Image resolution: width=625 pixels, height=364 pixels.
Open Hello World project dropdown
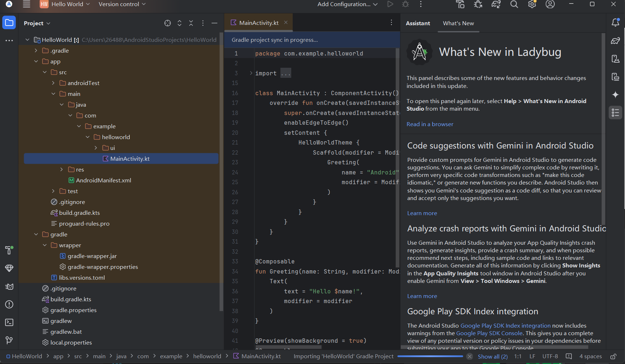click(x=65, y=4)
